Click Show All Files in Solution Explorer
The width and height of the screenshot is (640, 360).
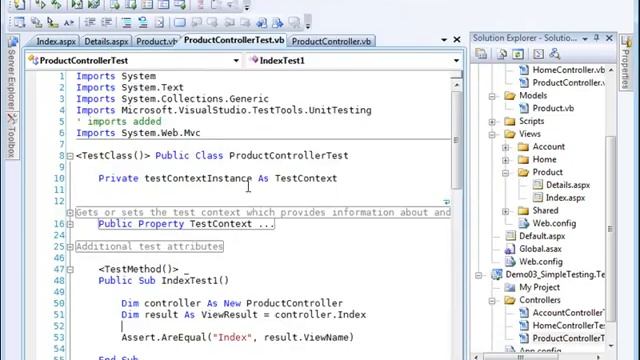point(502,53)
